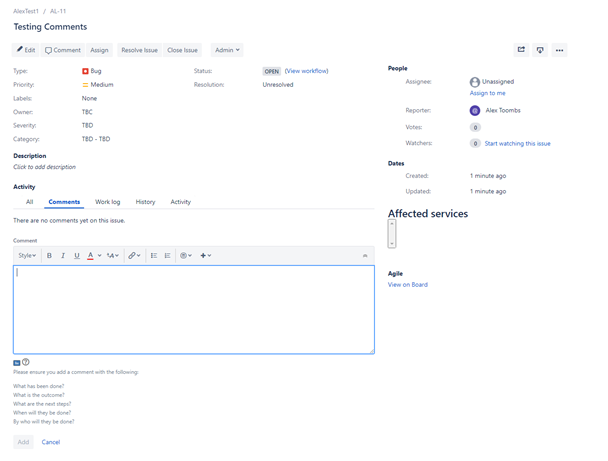Switch to the Activity tab
This screenshot has width=608, height=461.
pyautogui.click(x=181, y=202)
